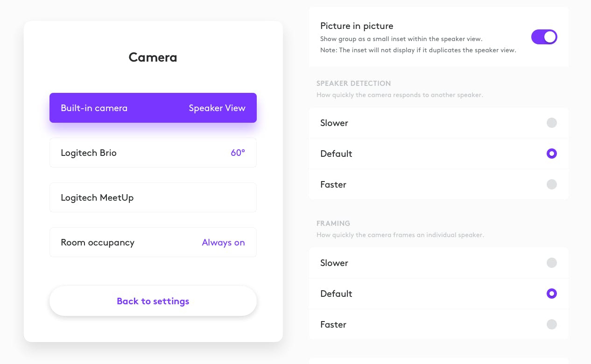Click the Always on value link
The height and width of the screenshot is (364, 591).
point(223,242)
